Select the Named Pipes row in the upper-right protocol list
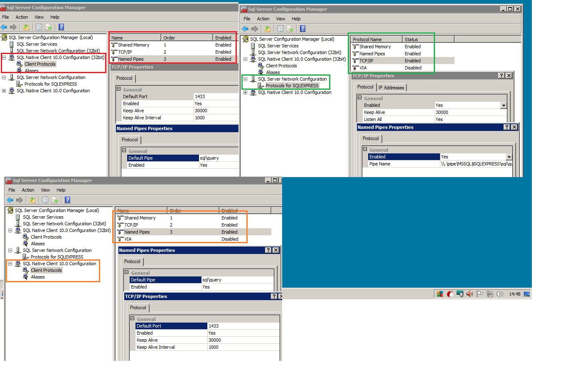Viewport: 568px width, 392px height. pyautogui.click(x=403, y=54)
